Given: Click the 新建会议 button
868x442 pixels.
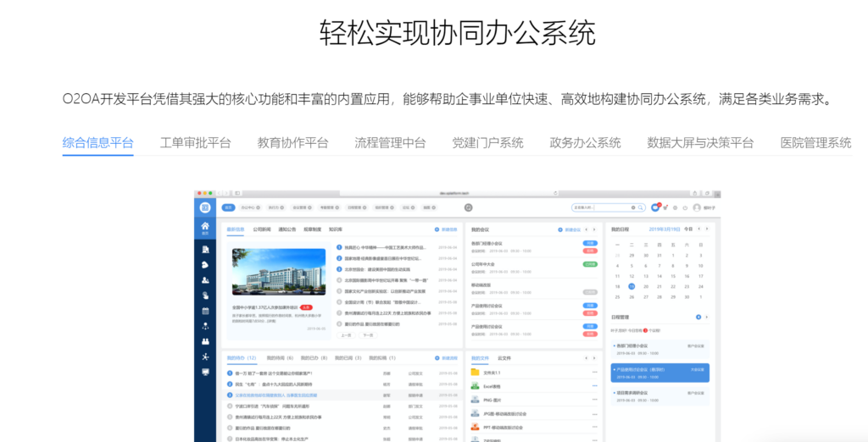Looking at the screenshot, I should point(570,229).
